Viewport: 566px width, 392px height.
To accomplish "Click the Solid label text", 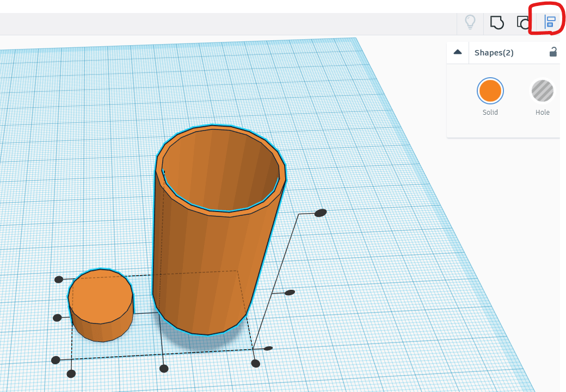I will click(x=490, y=112).
